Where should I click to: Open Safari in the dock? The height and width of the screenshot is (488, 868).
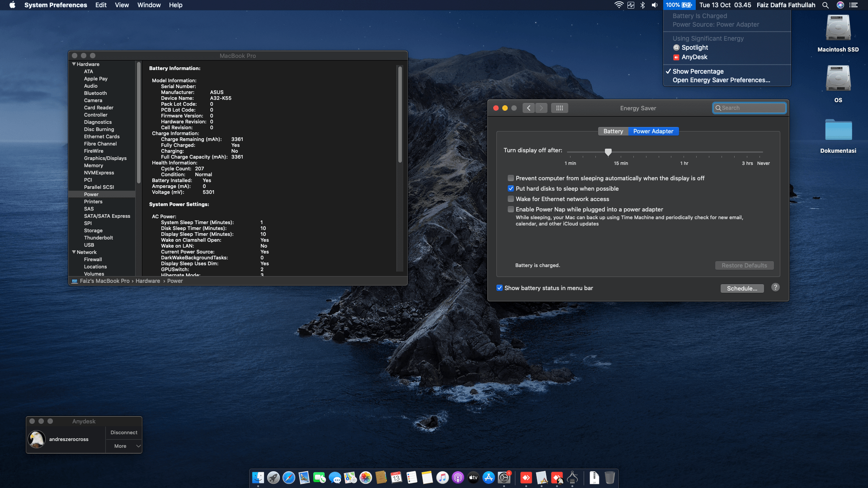289,478
